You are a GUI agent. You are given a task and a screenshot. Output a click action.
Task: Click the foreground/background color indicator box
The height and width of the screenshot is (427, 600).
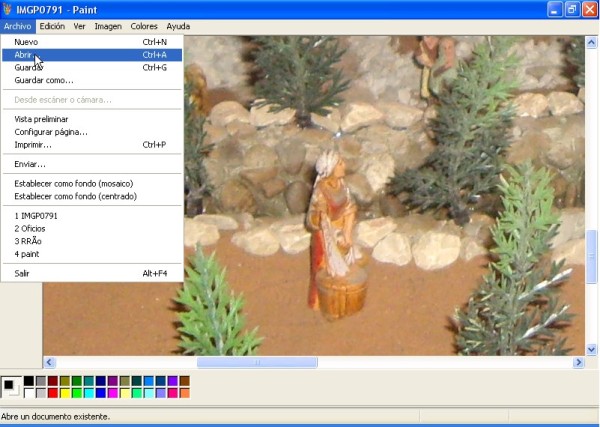(10, 386)
